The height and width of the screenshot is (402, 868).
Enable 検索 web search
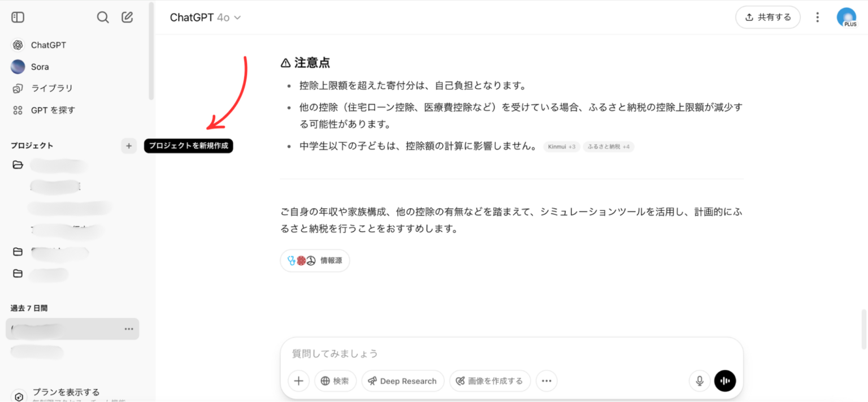click(335, 381)
